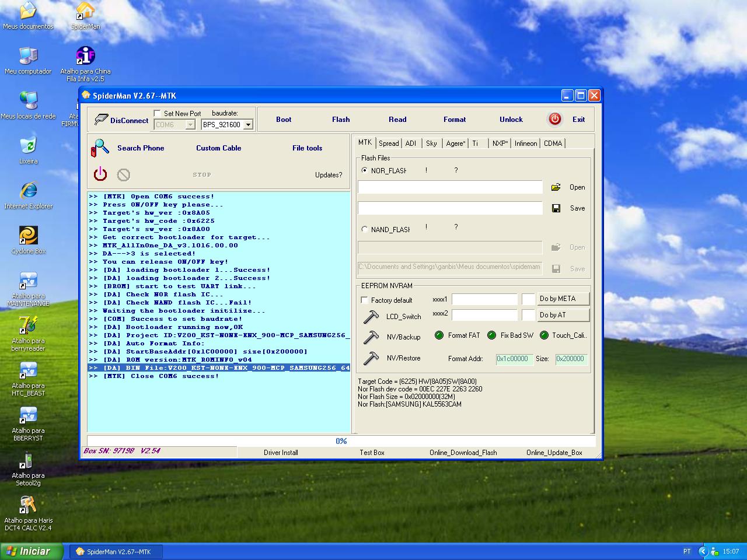Click the Boot button

[x=284, y=120]
